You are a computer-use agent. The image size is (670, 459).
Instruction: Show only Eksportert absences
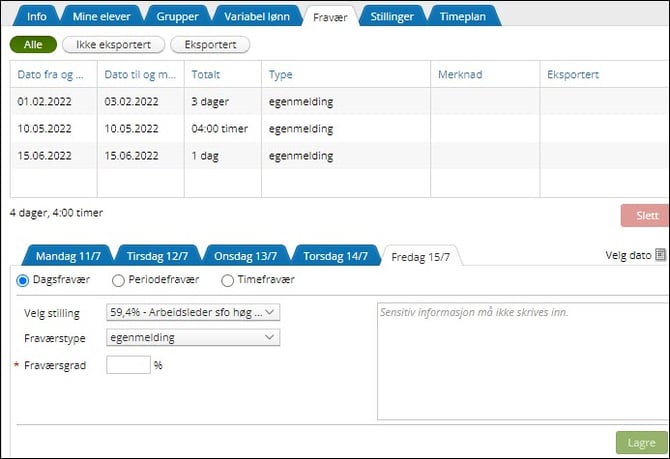(210, 45)
